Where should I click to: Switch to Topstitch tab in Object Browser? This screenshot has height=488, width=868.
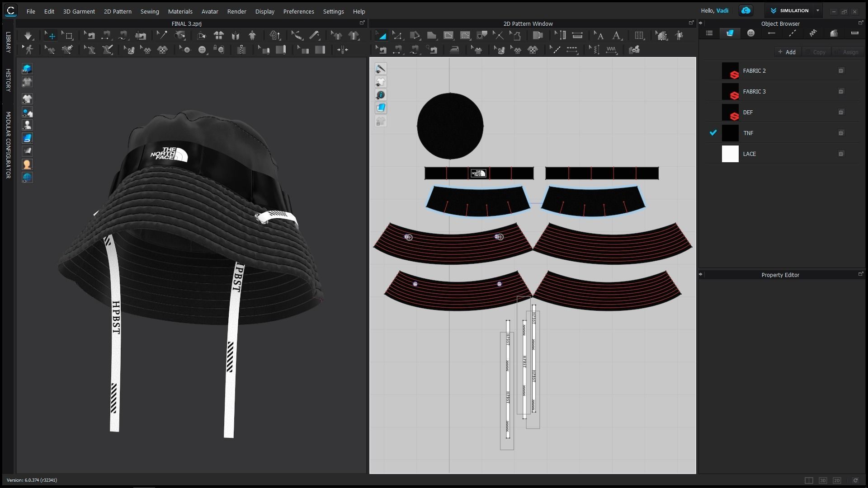pos(793,33)
